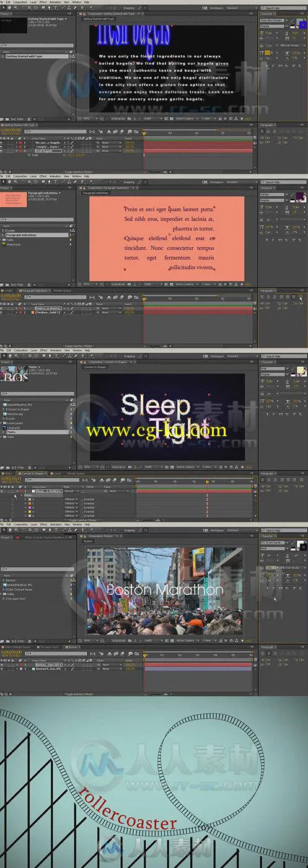The width and height of the screenshot is (308, 868).
Task: Click the Paragraph indentions item in project panel
Action: (x=20, y=235)
